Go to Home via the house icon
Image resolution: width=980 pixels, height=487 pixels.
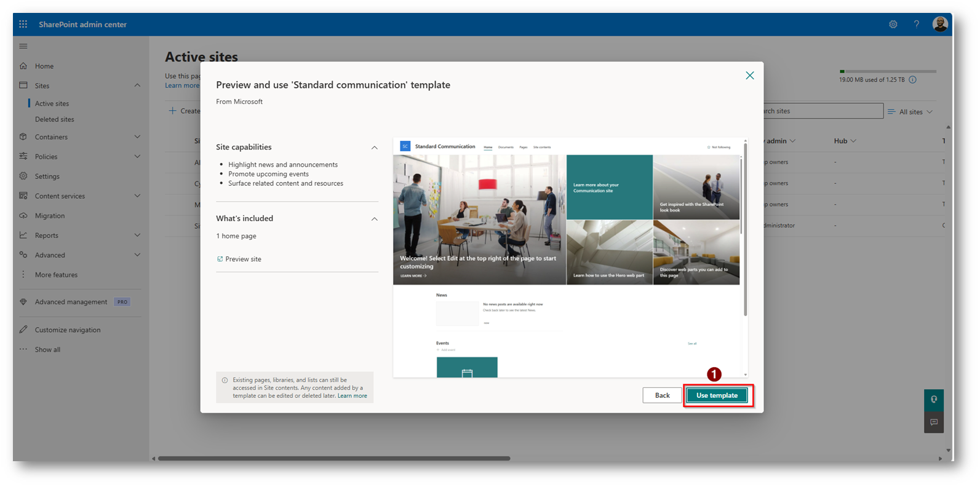pos(23,66)
